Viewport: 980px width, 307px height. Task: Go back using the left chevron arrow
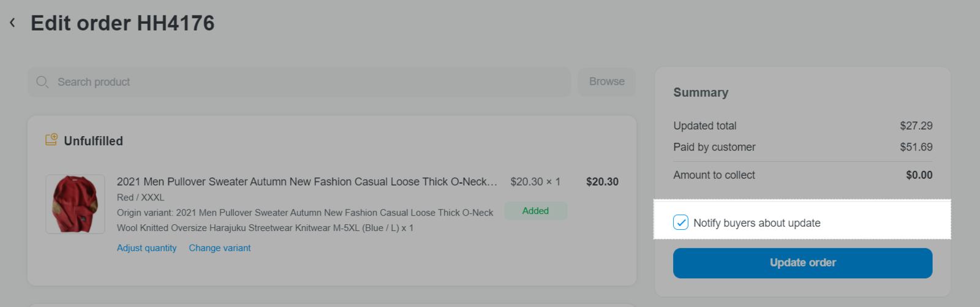point(12,23)
